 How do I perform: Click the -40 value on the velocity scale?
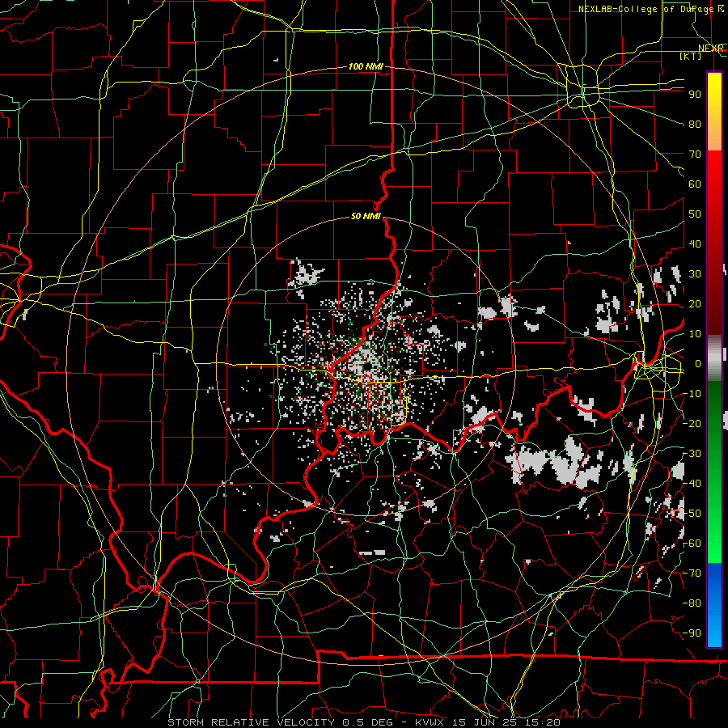coord(692,484)
